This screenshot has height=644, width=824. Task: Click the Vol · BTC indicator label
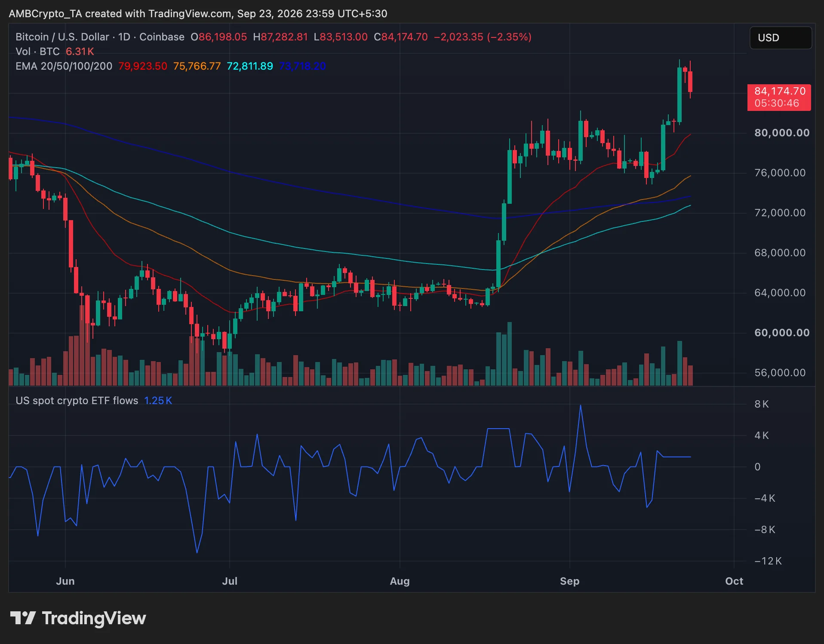38,52
